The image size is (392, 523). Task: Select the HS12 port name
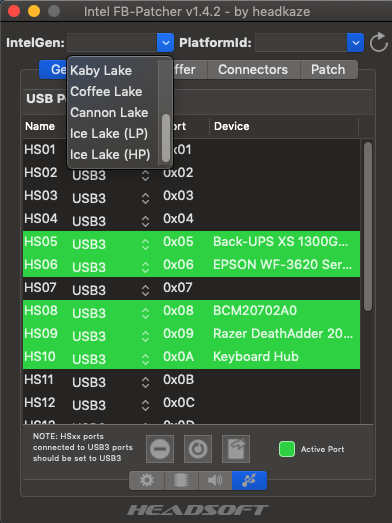[x=40, y=403]
